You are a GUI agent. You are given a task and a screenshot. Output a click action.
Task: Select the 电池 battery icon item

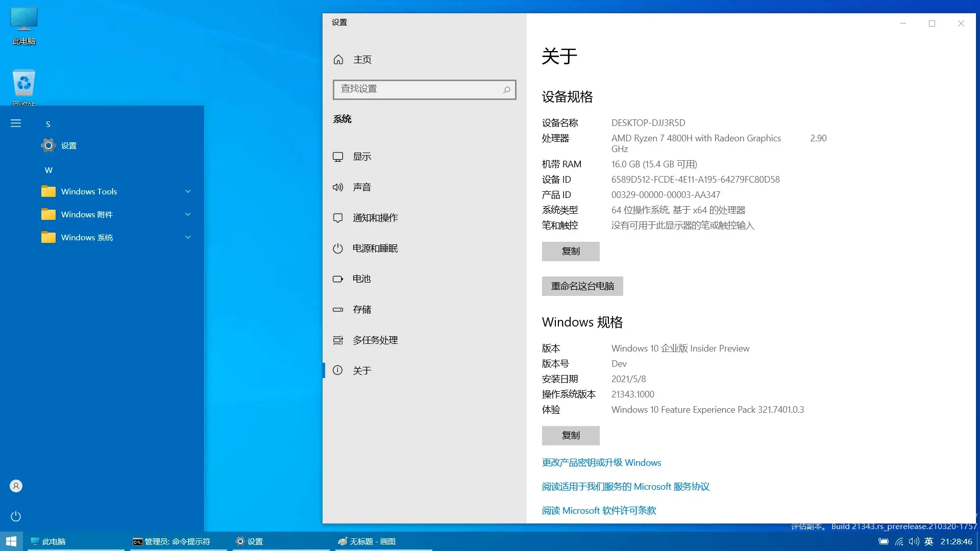(338, 279)
